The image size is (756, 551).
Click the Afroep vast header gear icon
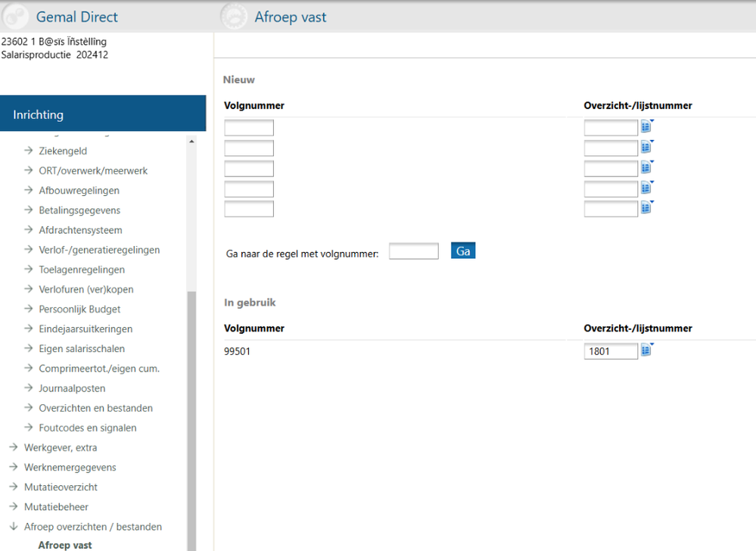click(233, 17)
